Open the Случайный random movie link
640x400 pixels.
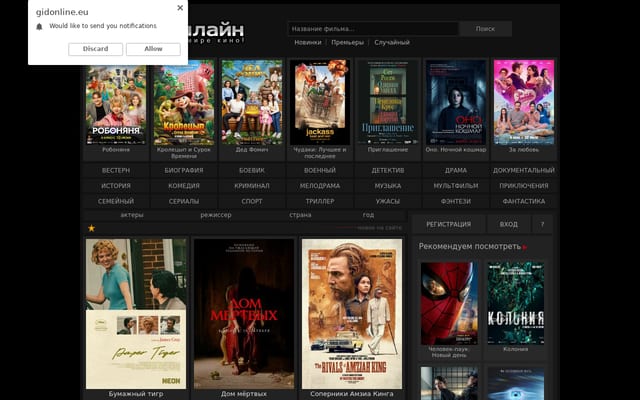(x=392, y=42)
